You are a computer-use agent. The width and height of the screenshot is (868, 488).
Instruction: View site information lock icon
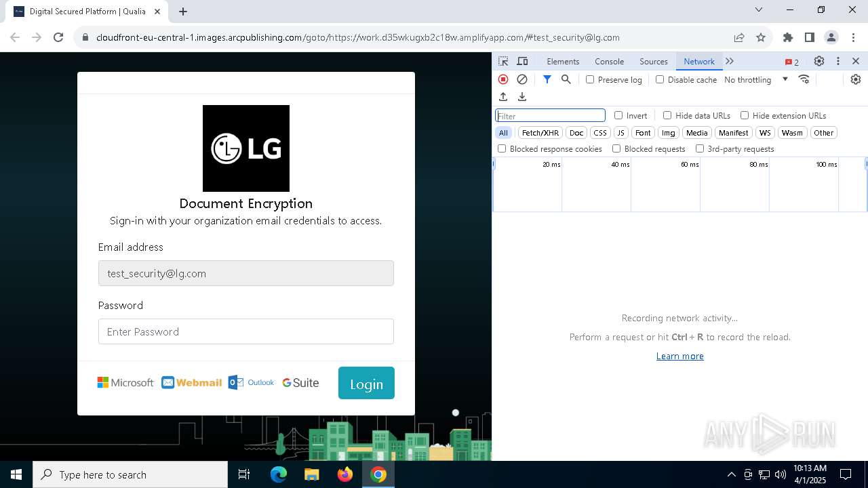point(85,37)
